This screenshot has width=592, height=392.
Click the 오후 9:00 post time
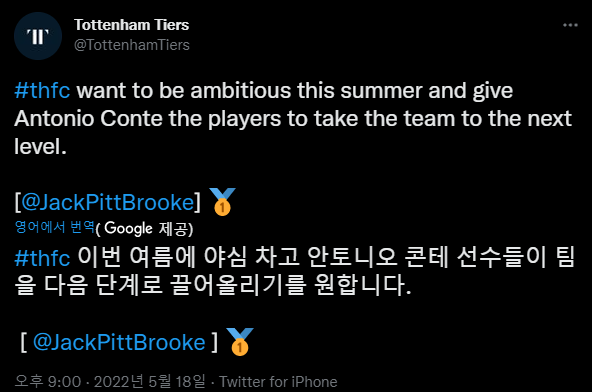pyautogui.click(x=48, y=381)
